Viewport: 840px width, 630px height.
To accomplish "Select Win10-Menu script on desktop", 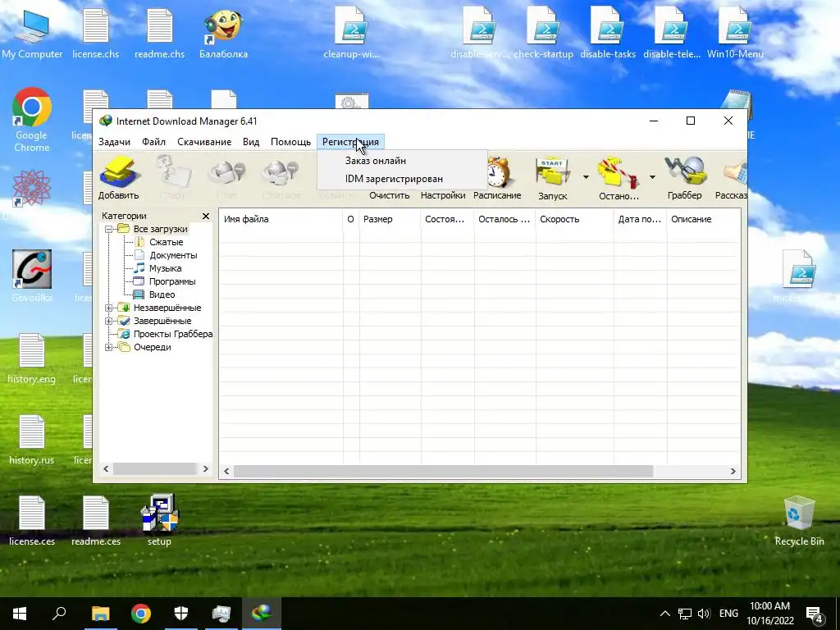I will click(x=735, y=34).
